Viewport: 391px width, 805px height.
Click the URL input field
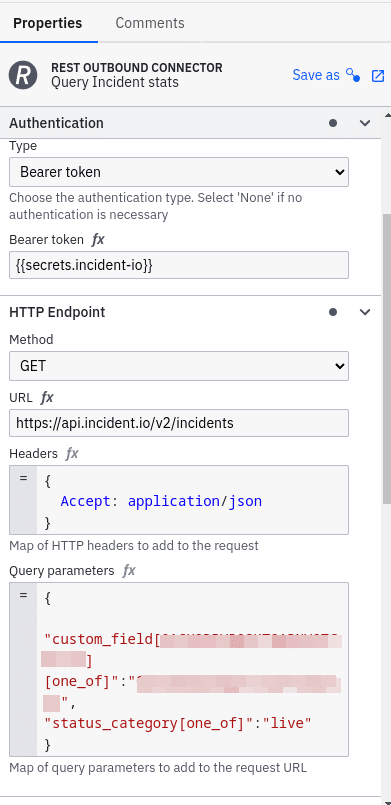coord(179,423)
